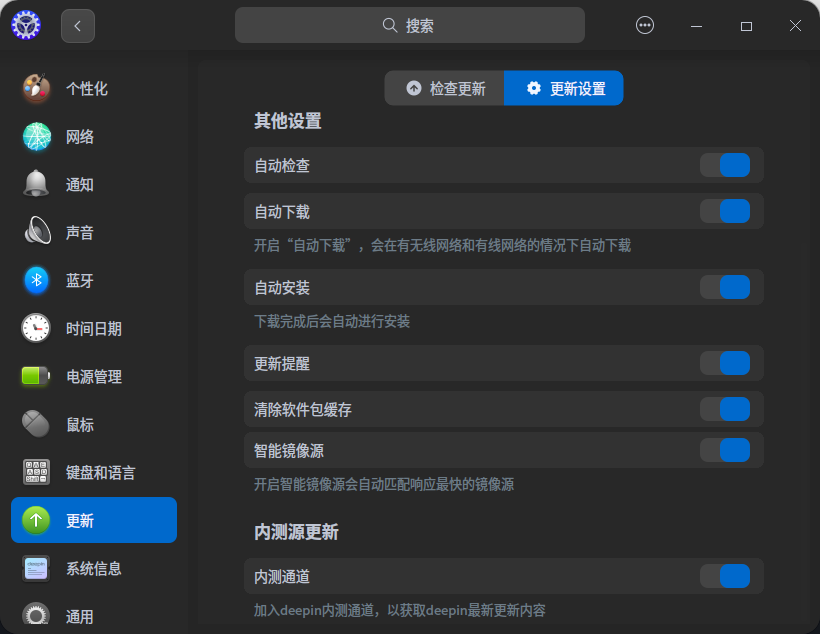Open 系统信息 page
Viewport: 820px width, 634px height.
click(x=94, y=568)
